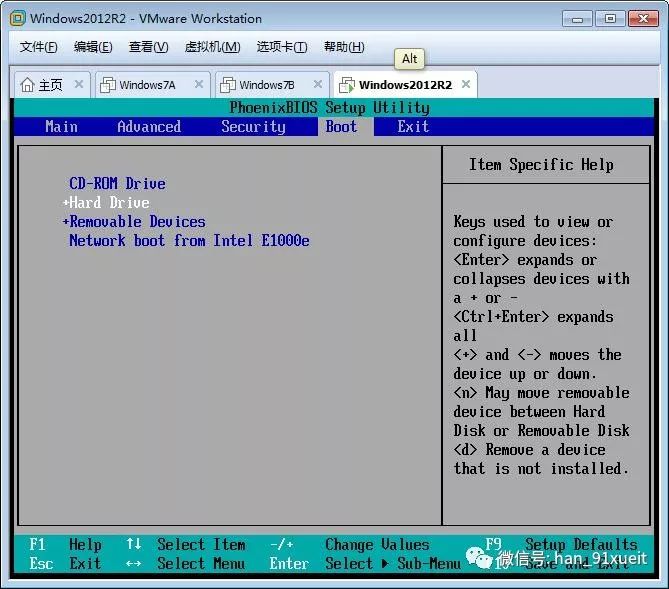Image resolution: width=669 pixels, height=589 pixels.
Task: Select the BIOS Advanced menu
Action: coord(149,127)
